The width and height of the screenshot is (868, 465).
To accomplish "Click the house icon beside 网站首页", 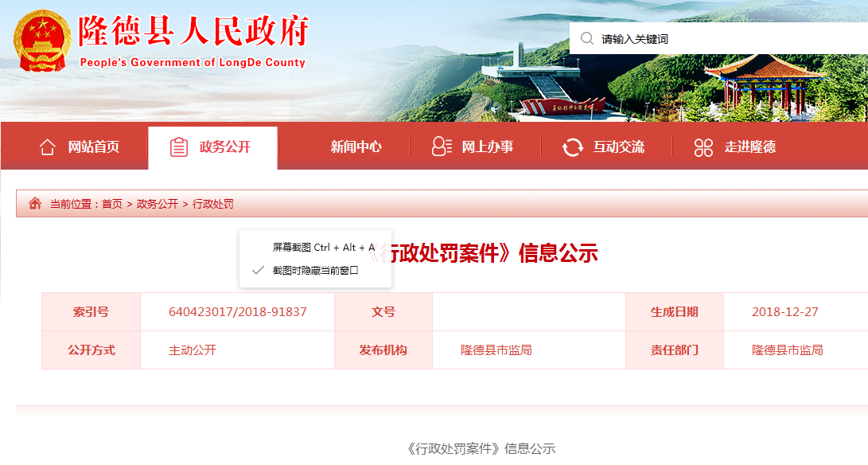I will [x=48, y=147].
